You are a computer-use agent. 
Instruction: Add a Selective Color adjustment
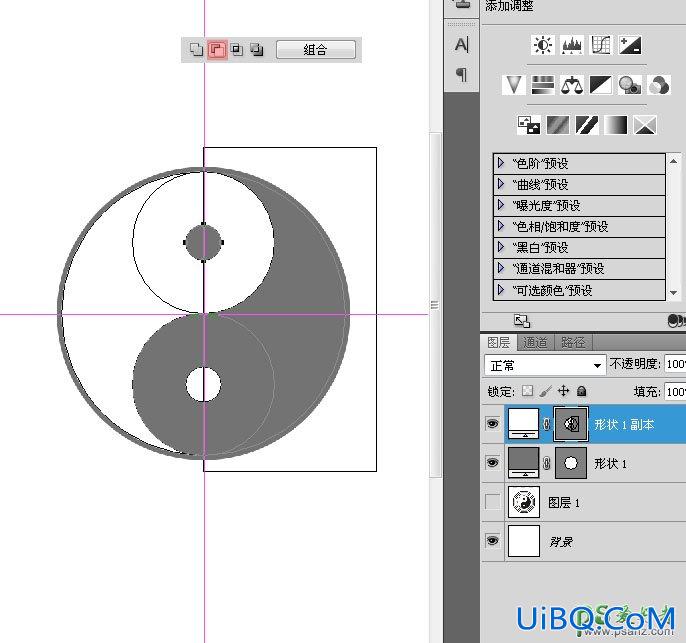coord(645,125)
